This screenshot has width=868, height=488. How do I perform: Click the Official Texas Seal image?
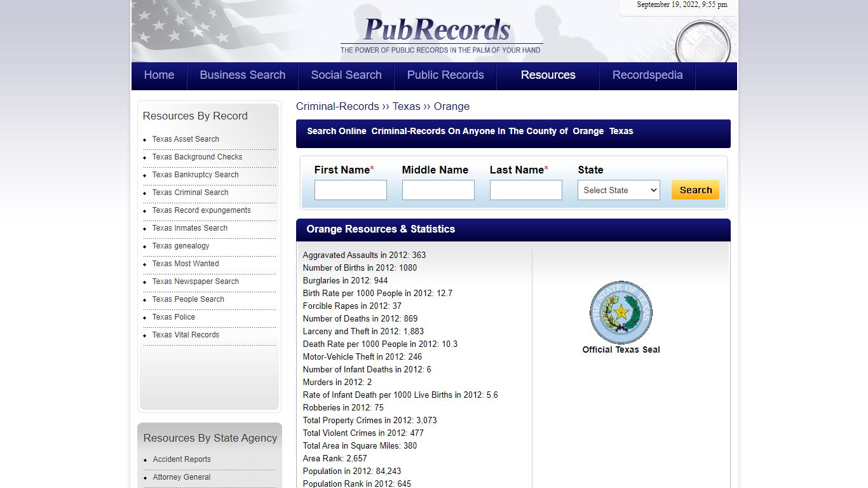coord(621,312)
